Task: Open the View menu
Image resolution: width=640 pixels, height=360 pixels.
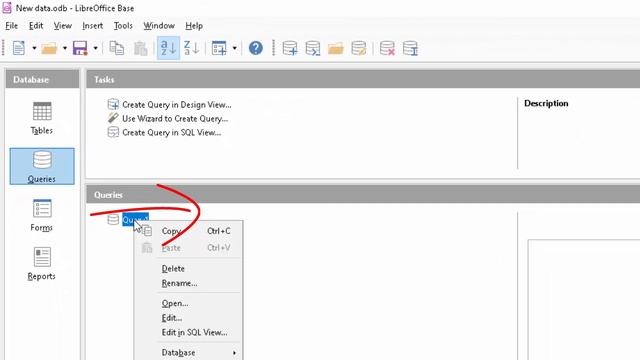Action: (x=62, y=26)
